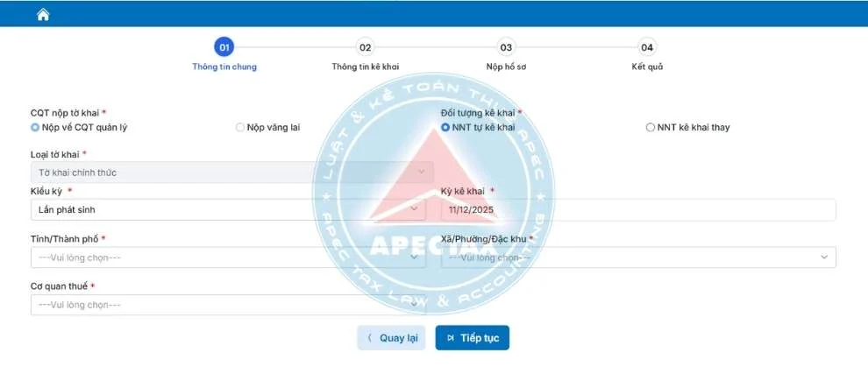This screenshot has width=868, height=388.
Task: Click Kỳ kê khai date field
Action: tap(638, 210)
